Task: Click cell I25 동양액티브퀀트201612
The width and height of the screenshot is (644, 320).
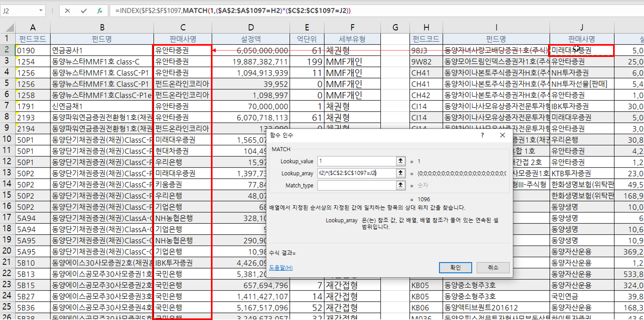Action: pos(496,307)
